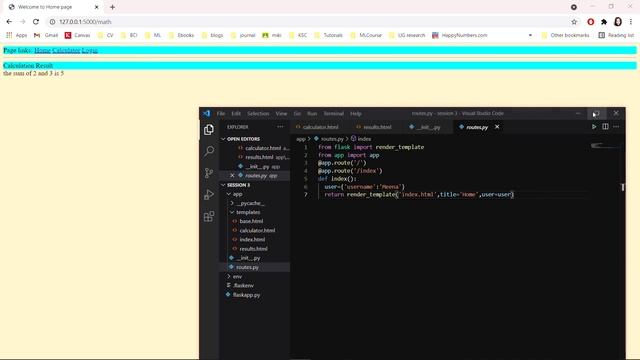Open base.html in Explorer tree
The height and width of the screenshot is (360, 640).
(251, 221)
